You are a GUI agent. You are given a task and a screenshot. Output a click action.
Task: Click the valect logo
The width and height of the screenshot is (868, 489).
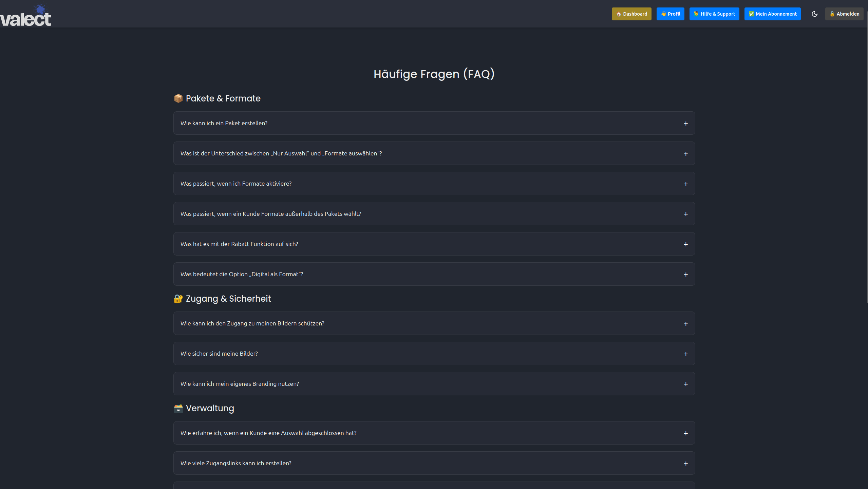(x=26, y=16)
